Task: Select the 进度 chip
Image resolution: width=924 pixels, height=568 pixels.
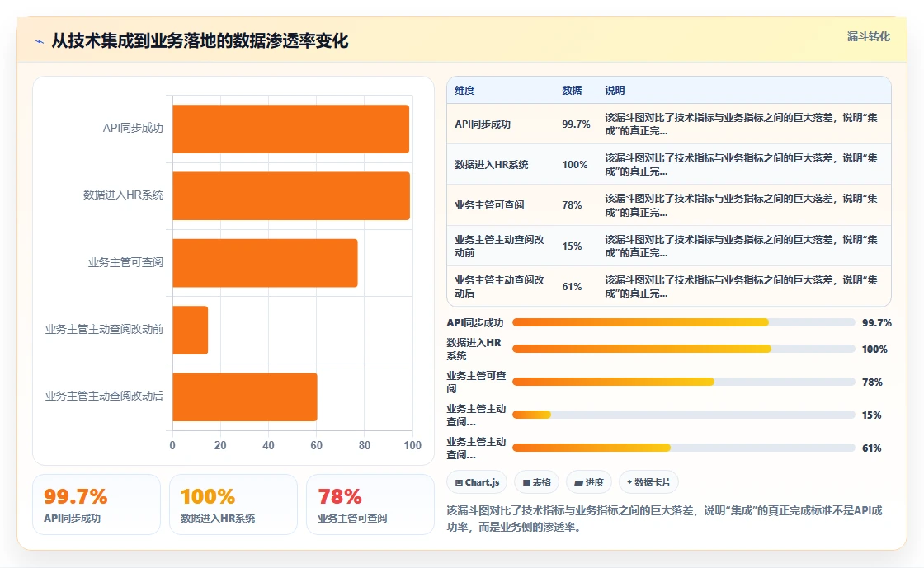Action: (589, 482)
